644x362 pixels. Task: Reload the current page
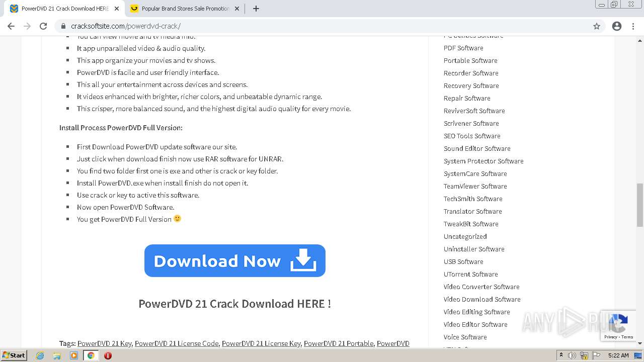click(43, 26)
